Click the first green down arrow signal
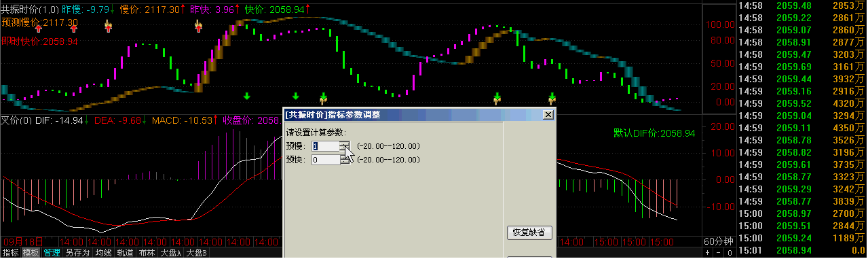The height and width of the screenshot is (259, 868). click(247, 96)
